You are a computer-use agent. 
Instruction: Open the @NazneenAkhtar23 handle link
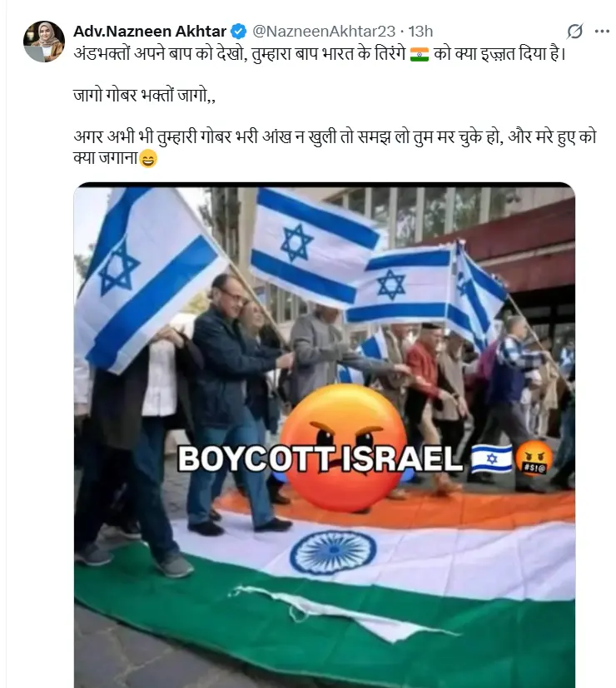(324, 31)
